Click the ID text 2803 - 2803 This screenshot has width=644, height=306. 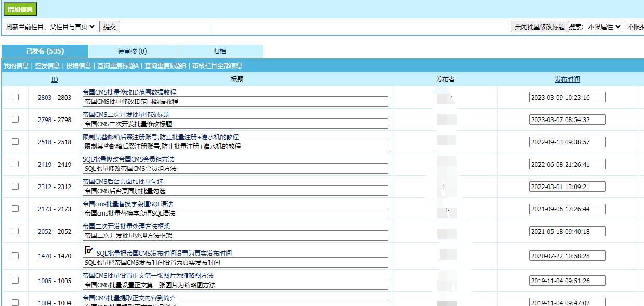point(55,98)
